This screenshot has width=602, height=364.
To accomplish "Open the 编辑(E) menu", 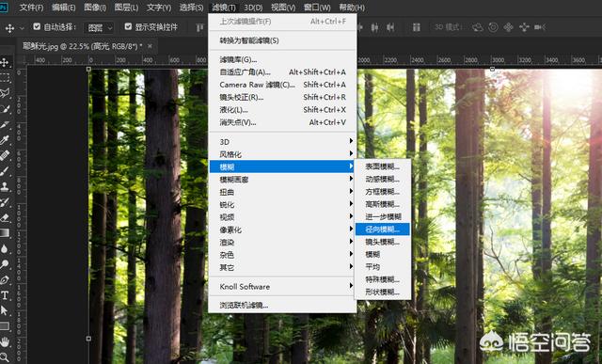I will click(x=64, y=8).
